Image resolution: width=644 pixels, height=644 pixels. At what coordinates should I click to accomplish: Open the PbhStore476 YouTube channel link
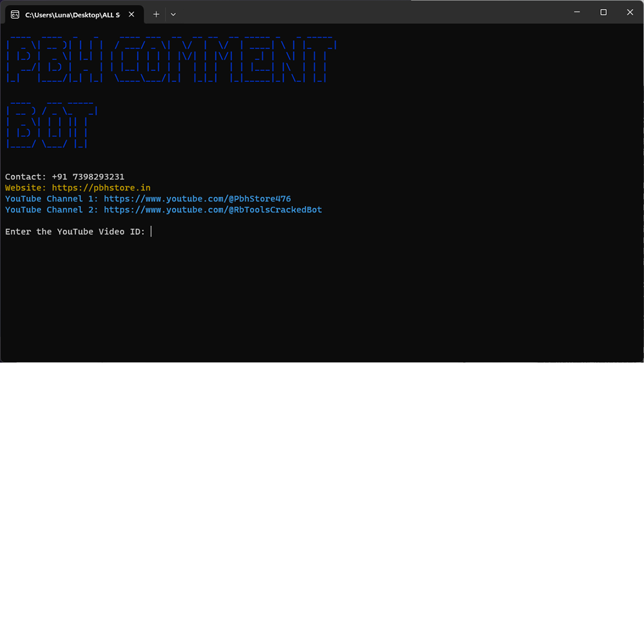[197, 198]
